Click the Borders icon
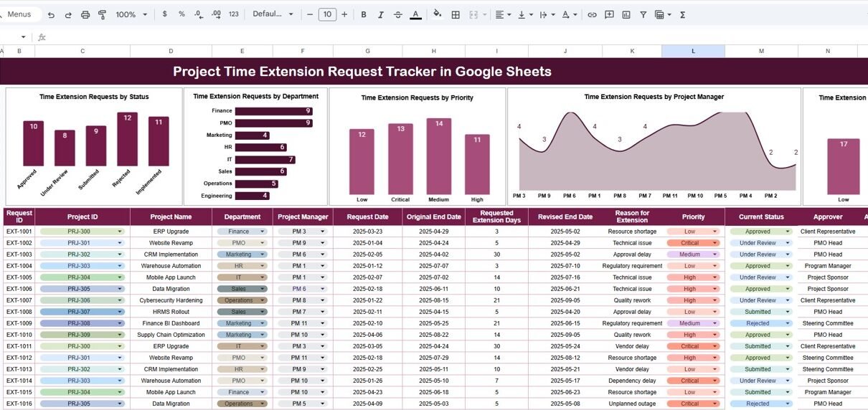The width and height of the screenshot is (868, 410). (456, 14)
